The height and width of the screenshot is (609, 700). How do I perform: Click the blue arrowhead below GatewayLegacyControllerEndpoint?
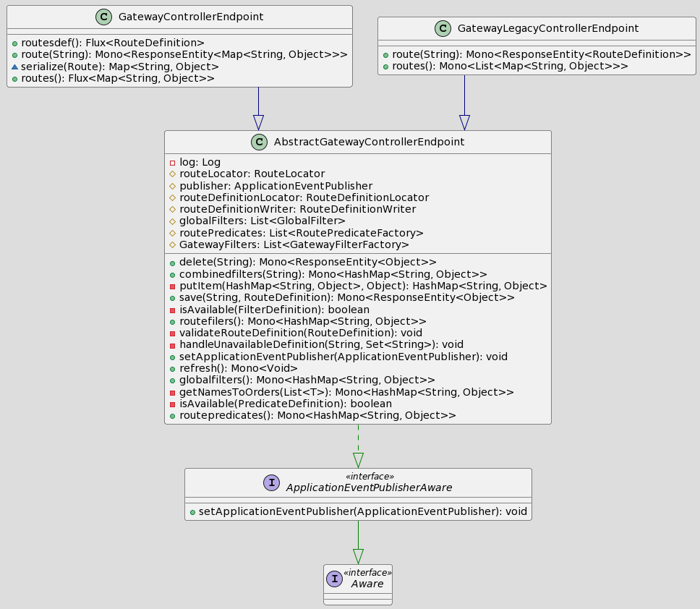click(x=464, y=122)
